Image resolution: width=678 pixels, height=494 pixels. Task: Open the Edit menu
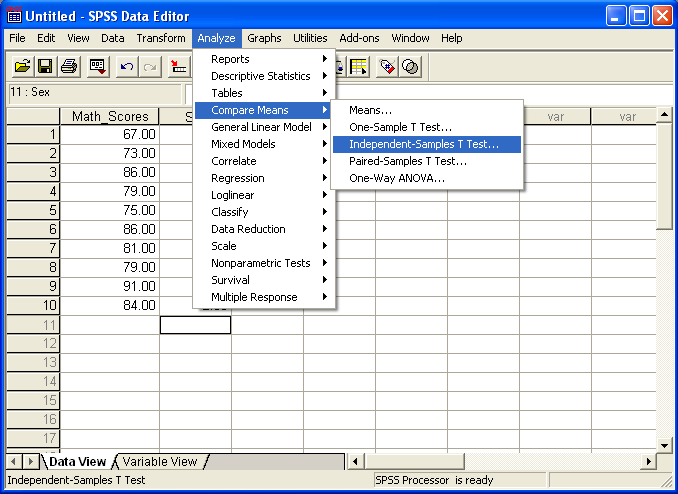click(46, 38)
